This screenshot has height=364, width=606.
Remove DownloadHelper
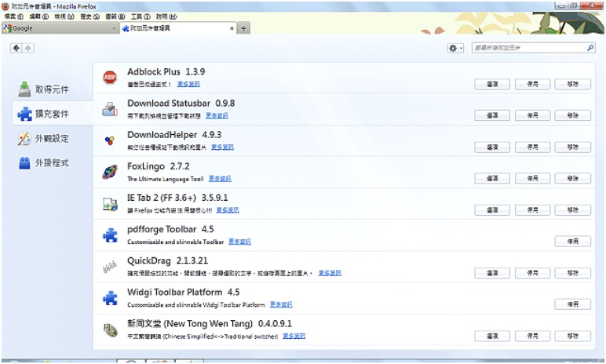click(x=573, y=147)
